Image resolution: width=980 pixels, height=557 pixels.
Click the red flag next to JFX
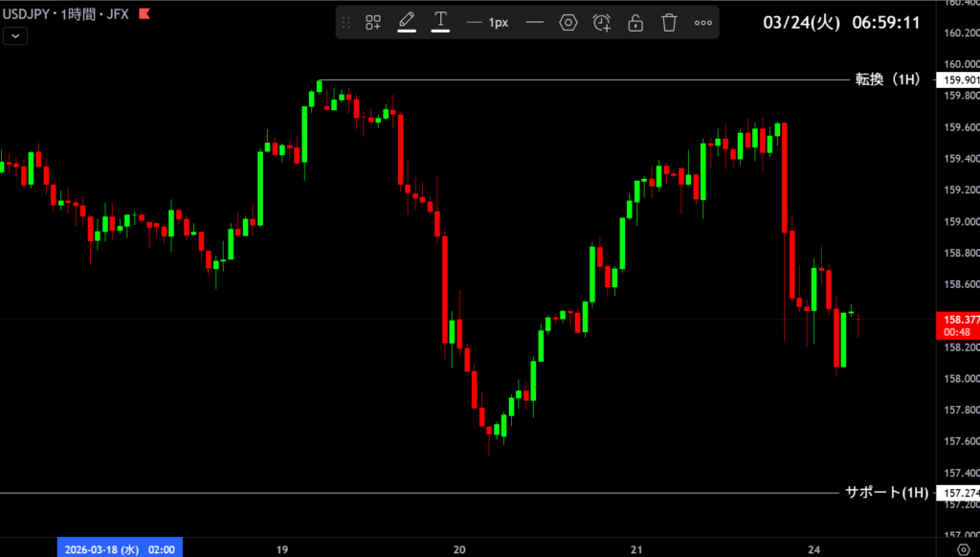tap(144, 15)
